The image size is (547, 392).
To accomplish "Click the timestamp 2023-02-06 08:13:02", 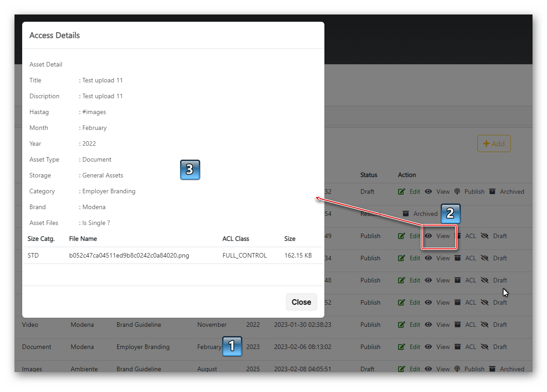I will [x=303, y=347].
